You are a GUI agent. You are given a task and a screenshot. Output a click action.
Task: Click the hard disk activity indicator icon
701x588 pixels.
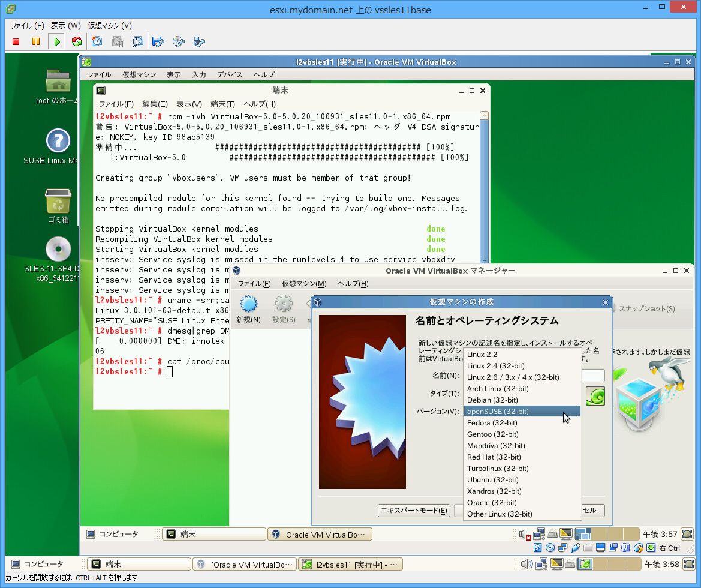538,548
